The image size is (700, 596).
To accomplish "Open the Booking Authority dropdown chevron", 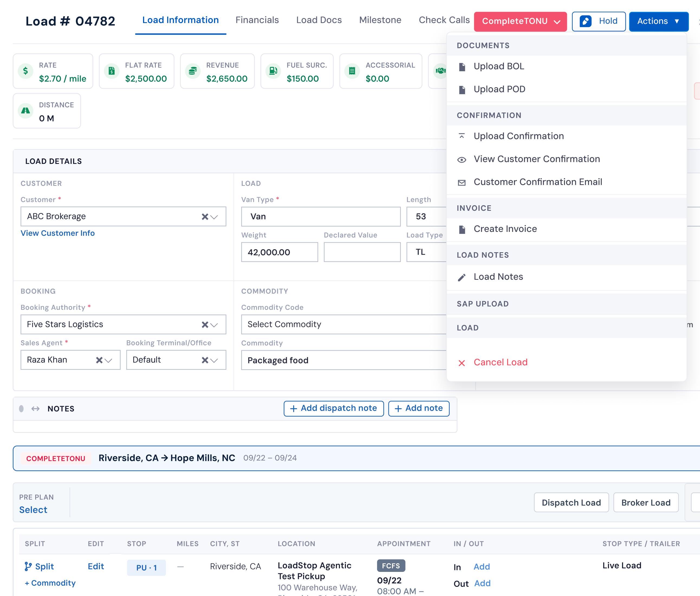I will click(x=214, y=325).
